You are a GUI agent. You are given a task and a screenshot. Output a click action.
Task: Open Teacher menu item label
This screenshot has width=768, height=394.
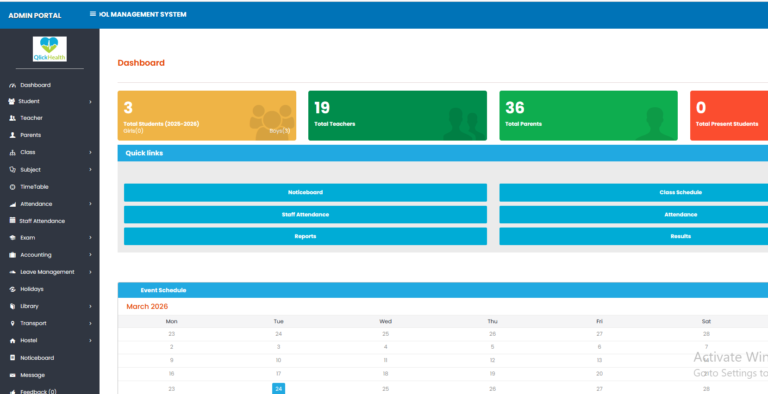click(x=31, y=118)
